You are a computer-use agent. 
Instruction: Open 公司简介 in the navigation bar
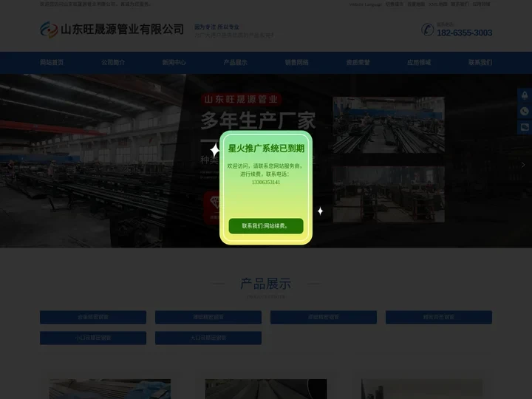click(112, 62)
